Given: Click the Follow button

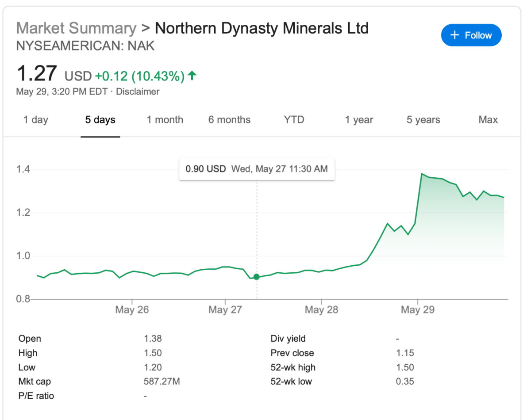Looking at the screenshot, I should (471, 35).
